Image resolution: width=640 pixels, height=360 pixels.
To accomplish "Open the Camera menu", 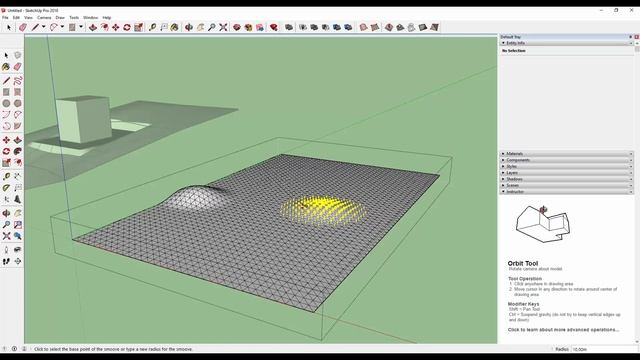I will [44, 18].
